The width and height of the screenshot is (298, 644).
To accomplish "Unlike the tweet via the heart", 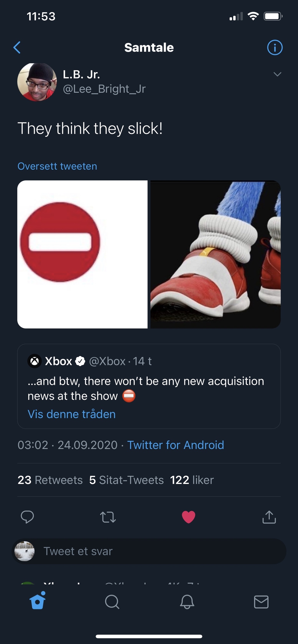I will point(188,517).
